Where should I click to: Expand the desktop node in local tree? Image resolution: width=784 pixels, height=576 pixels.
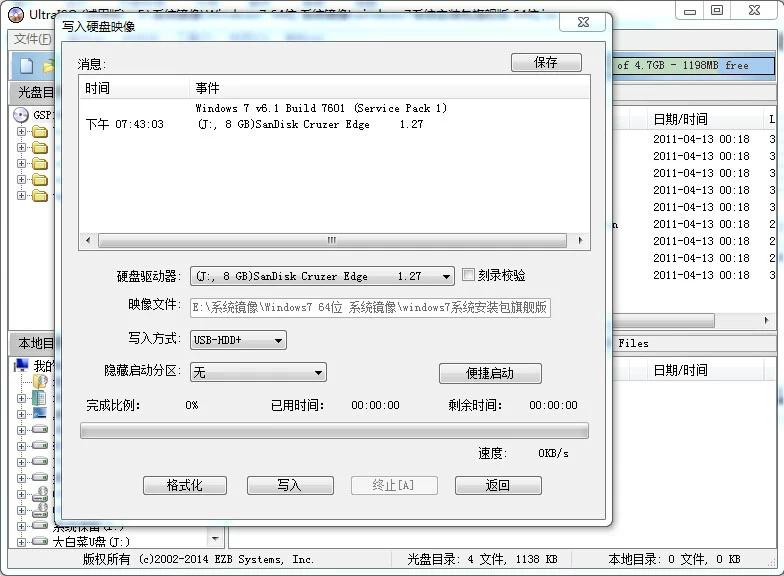[x=21, y=414]
